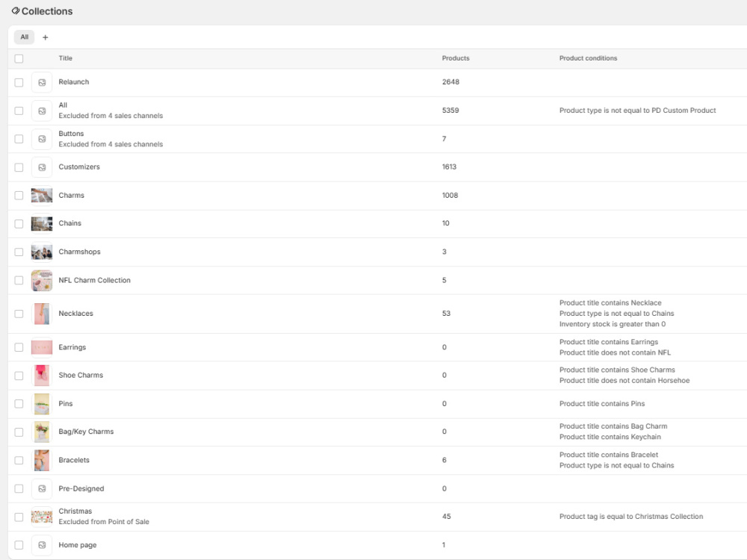Click the Chains collection thumbnail image
The height and width of the screenshot is (560, 747).
(x=42, y=223)
